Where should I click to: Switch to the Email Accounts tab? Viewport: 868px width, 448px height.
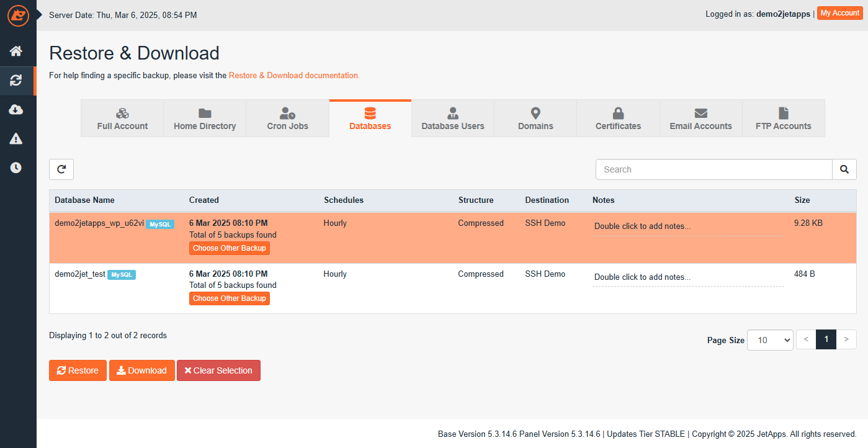click(x=700, y=119)
